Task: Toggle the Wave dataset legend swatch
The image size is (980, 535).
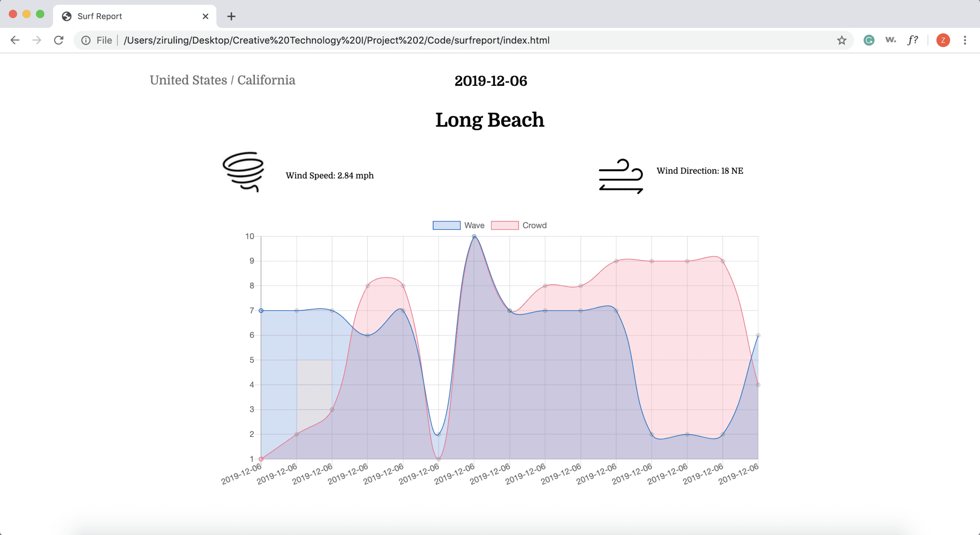Action: click(x=446, y=225)
